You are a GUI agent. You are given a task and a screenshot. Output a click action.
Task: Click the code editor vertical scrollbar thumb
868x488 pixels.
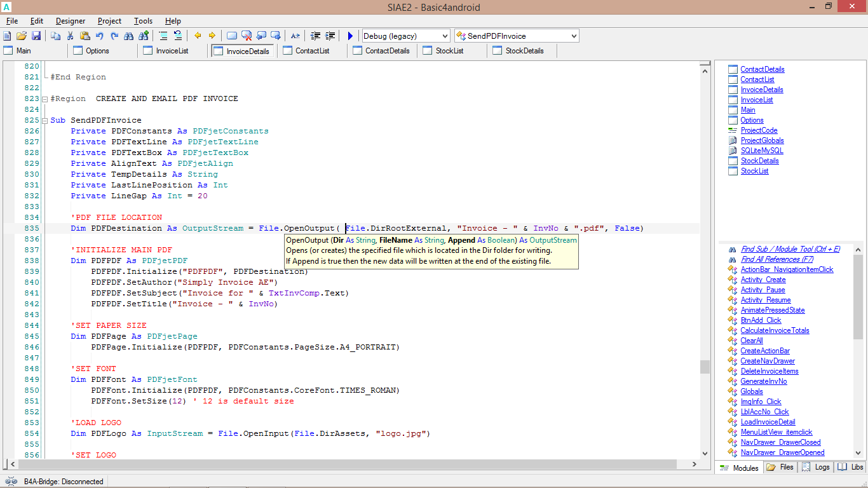pyautogui.click(x=705, y=367)
